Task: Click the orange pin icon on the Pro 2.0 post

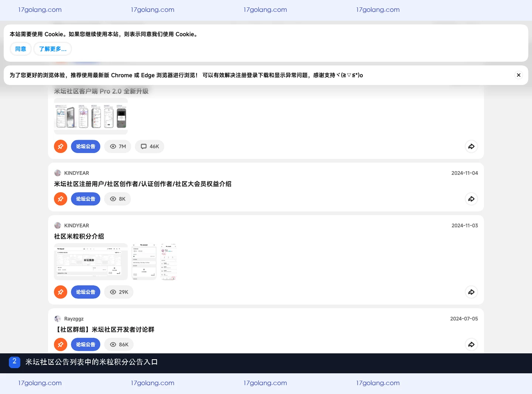Action: (61, 146)
